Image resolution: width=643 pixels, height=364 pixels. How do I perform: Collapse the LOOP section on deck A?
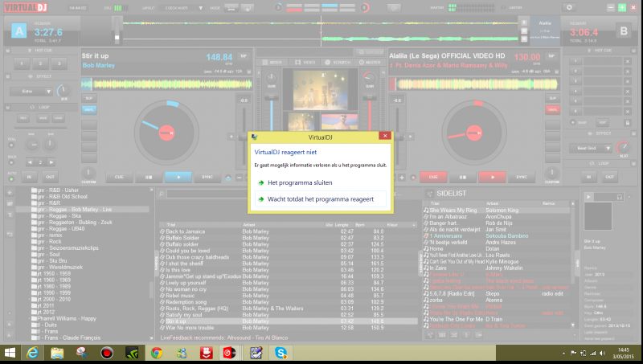point(7,107)
